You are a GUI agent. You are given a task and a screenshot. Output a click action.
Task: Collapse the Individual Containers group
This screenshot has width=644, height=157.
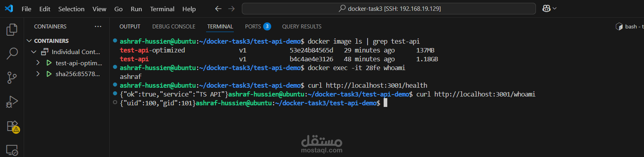pos(34,52)
